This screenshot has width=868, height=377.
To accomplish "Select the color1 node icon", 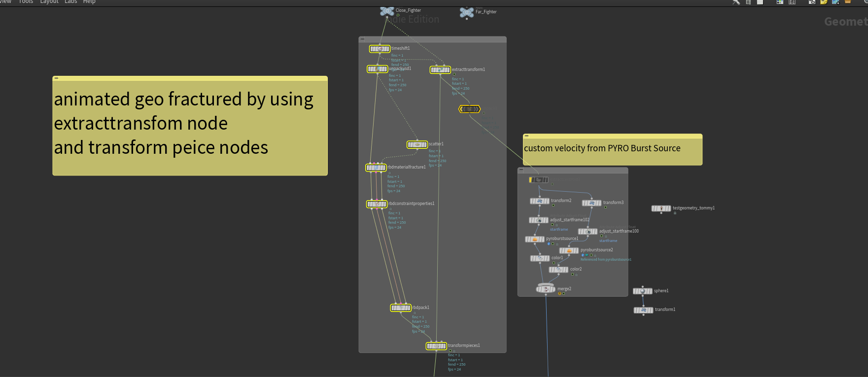I will 540,258.
